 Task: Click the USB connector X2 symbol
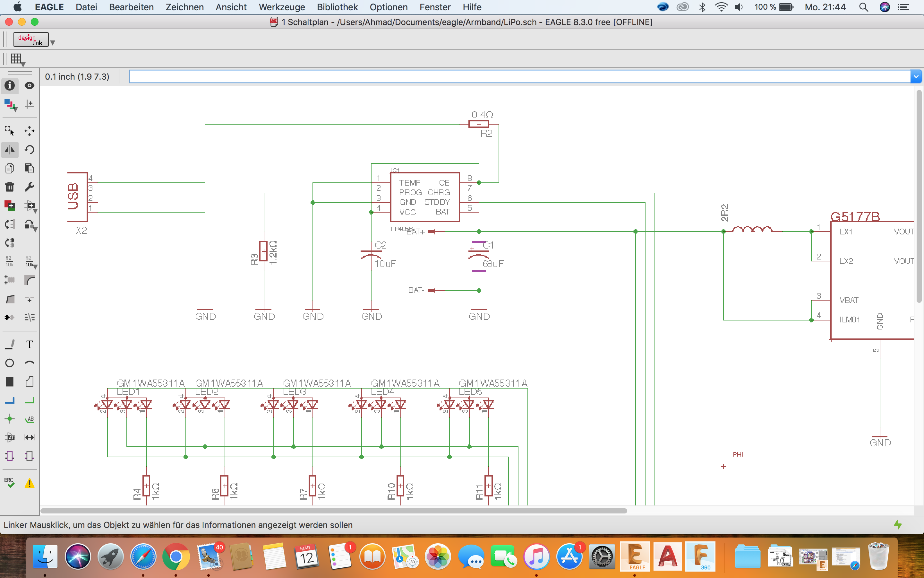pyautogui.click(x=78, y=197)
